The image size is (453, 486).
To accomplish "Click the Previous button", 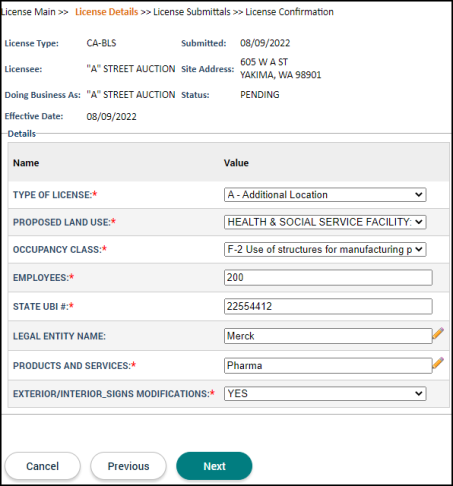I will point(128,466).
